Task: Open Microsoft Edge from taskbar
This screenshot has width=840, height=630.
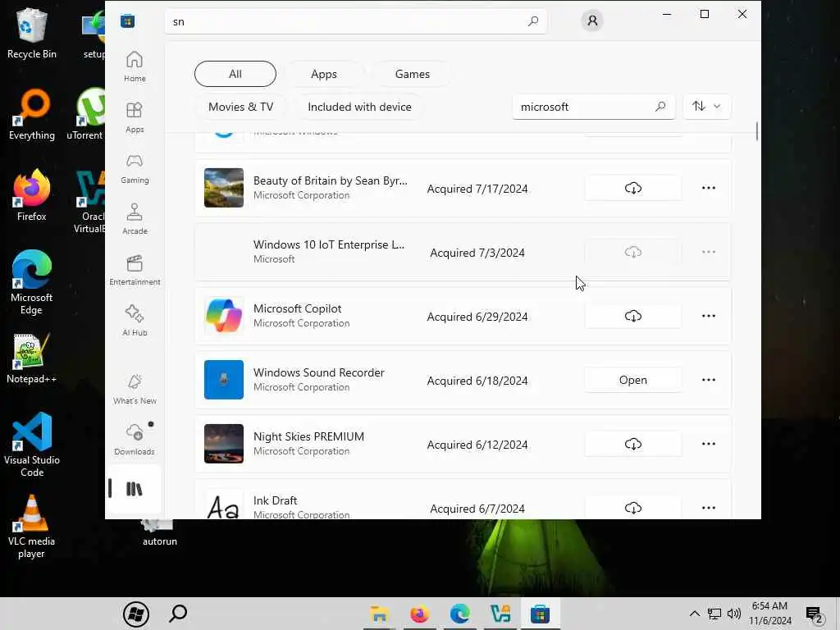Action: 459,614
